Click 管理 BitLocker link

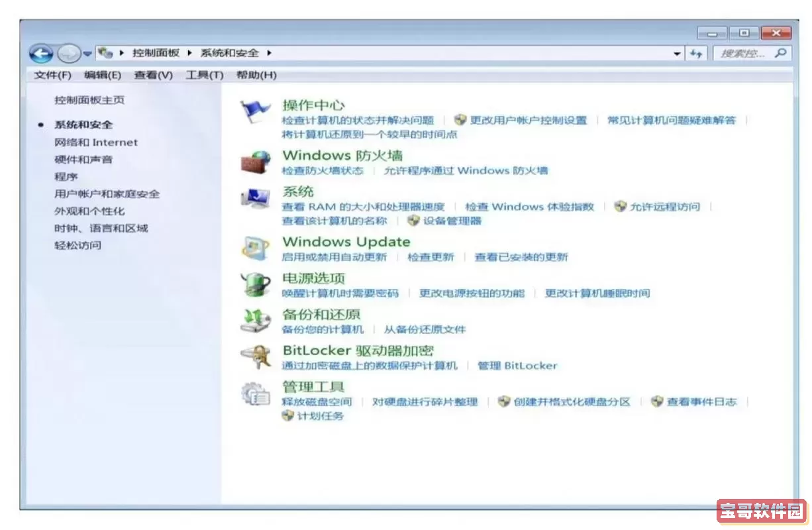(x=517, y=366)
